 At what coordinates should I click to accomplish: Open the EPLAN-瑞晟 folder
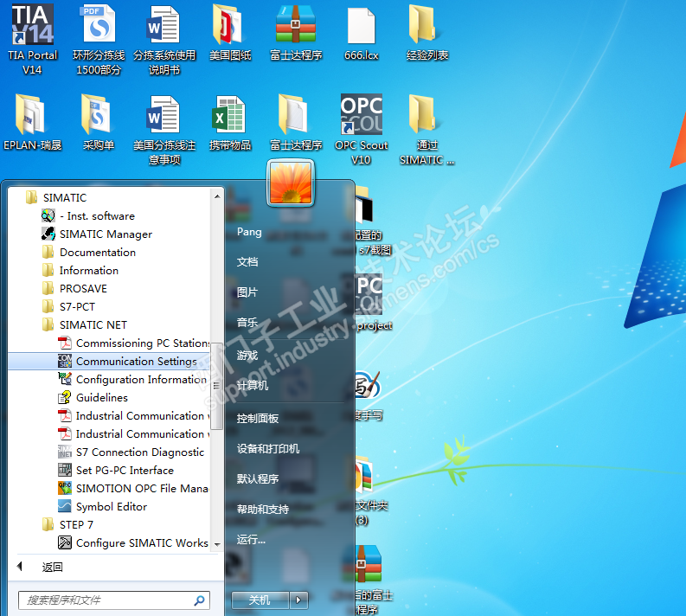pos(32,123)
